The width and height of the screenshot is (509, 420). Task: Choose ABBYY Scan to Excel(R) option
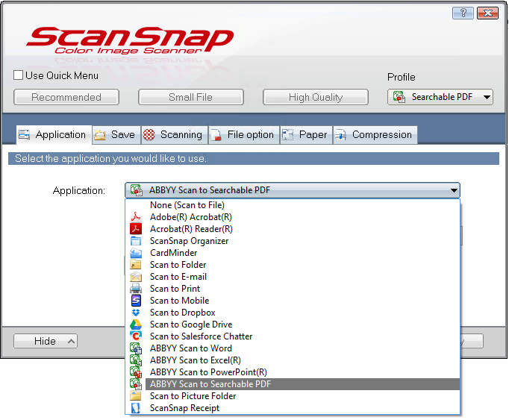pos(293,360)
